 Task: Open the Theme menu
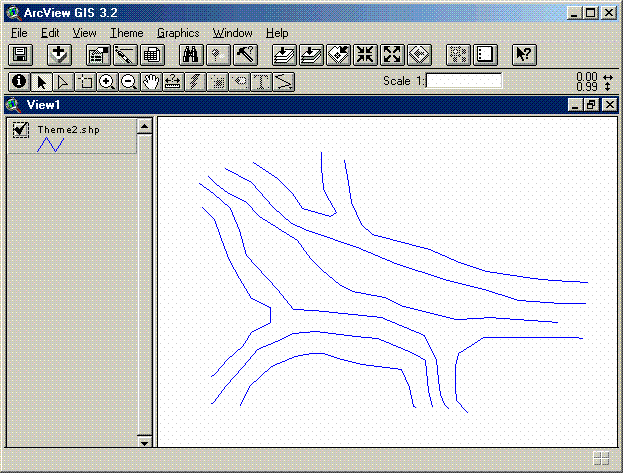click(127, 33)
